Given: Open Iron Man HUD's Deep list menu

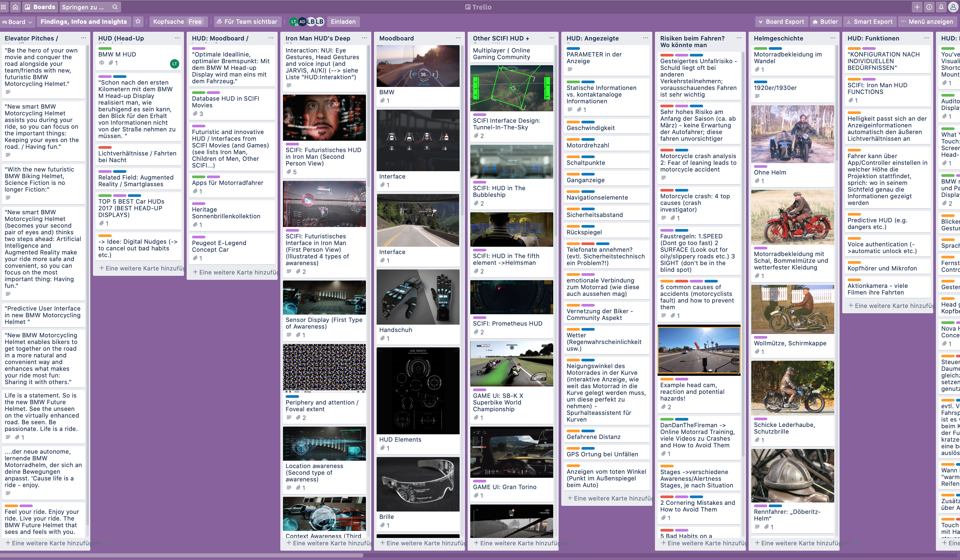Looking at the screenshot, I should 365,38.
